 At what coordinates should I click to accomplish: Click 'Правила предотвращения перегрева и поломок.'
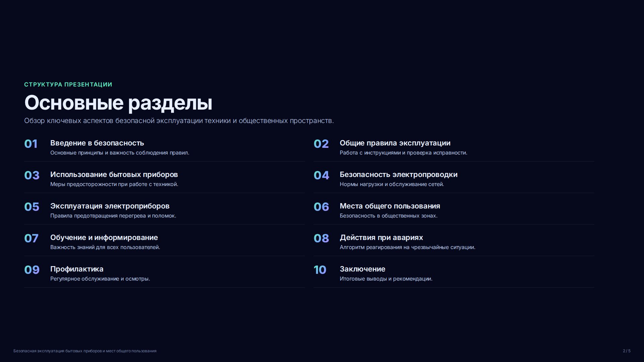(x=113, y=216)
